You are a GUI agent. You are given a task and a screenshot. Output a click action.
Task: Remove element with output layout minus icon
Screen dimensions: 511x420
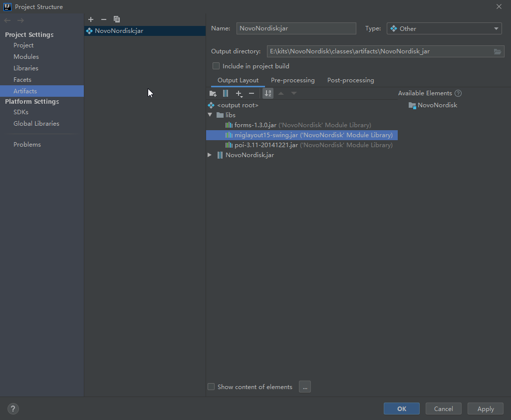click(x=252, y=93)
